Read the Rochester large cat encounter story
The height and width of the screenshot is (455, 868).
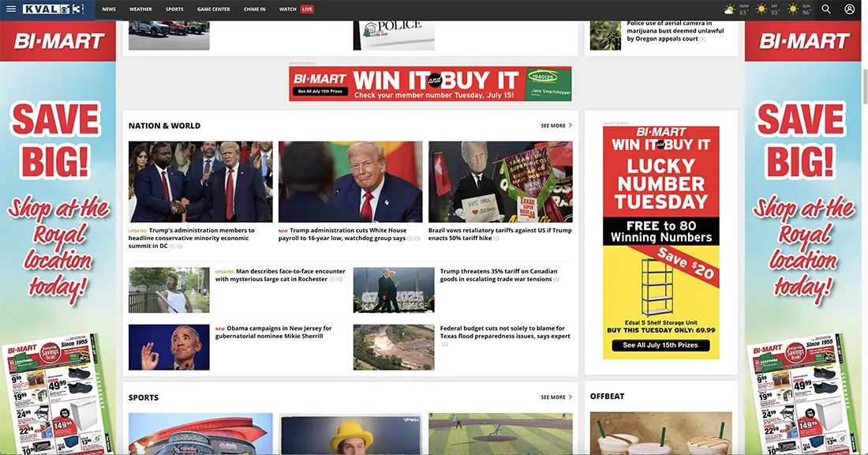(x=280, y=275)
